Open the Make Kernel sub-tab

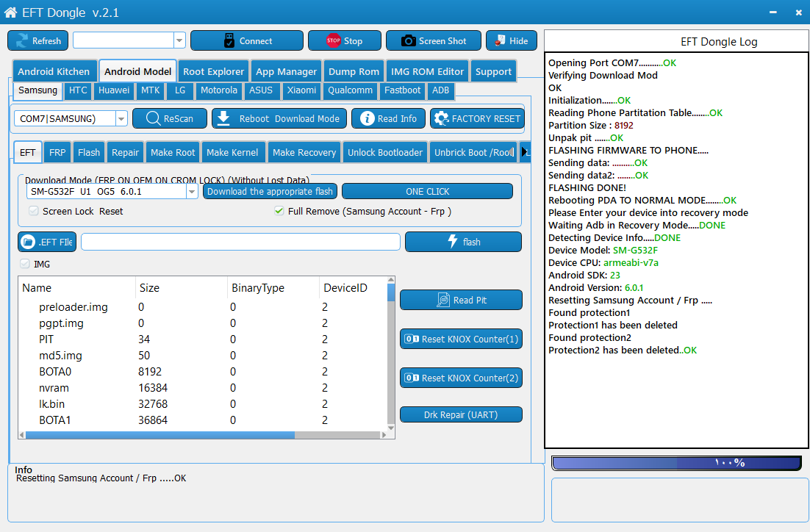click(232, 152)
